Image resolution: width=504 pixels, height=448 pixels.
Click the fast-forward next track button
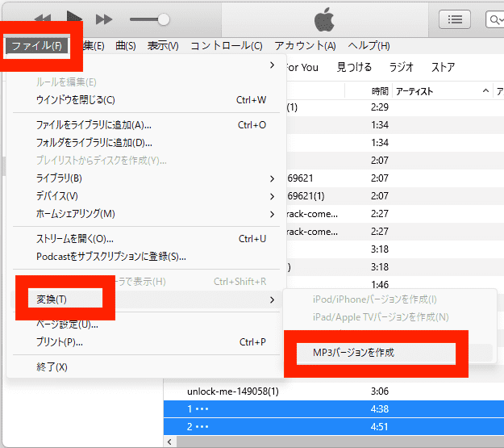(104, 19)
